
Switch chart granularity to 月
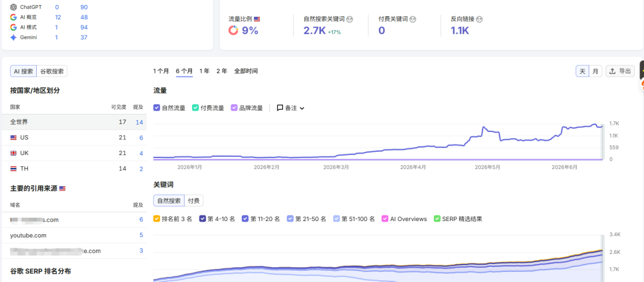pyautogui.click(x=595, y=71)
